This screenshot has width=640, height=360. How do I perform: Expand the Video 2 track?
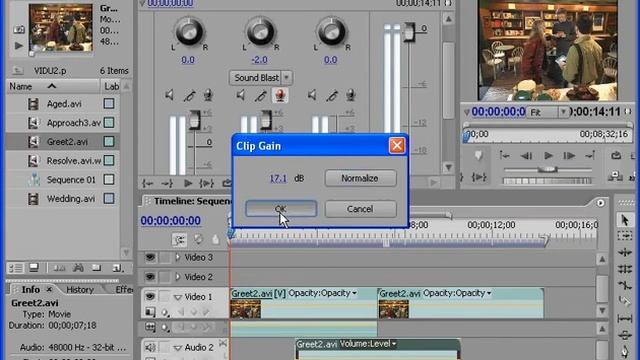point(178,277)
